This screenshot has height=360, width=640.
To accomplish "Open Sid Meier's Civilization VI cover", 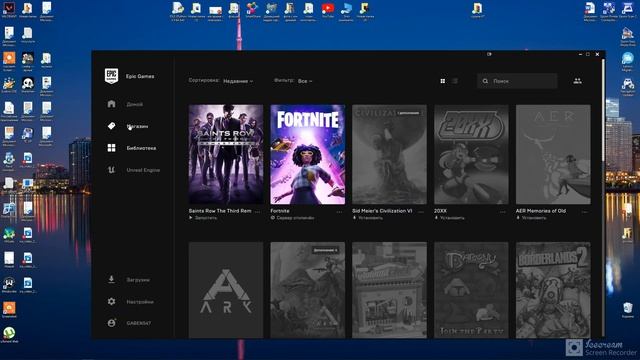I will (x=389, y=154).
